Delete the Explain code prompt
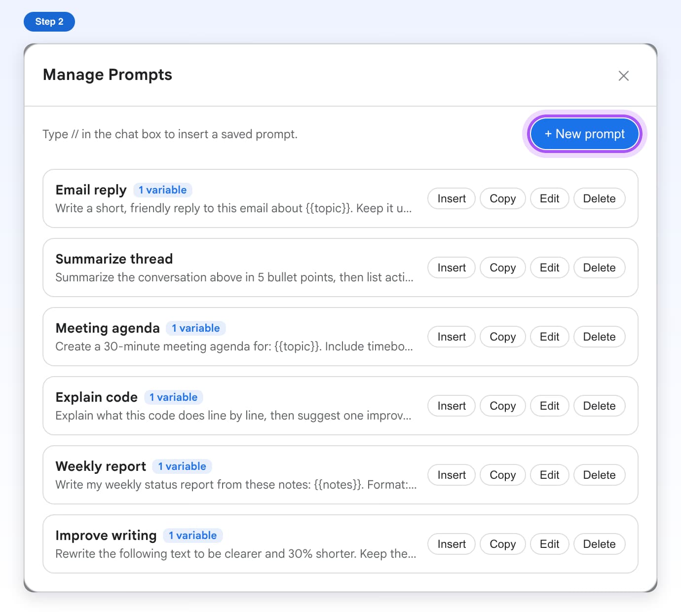Screen dimensions: 681x616 pos(599,406)
